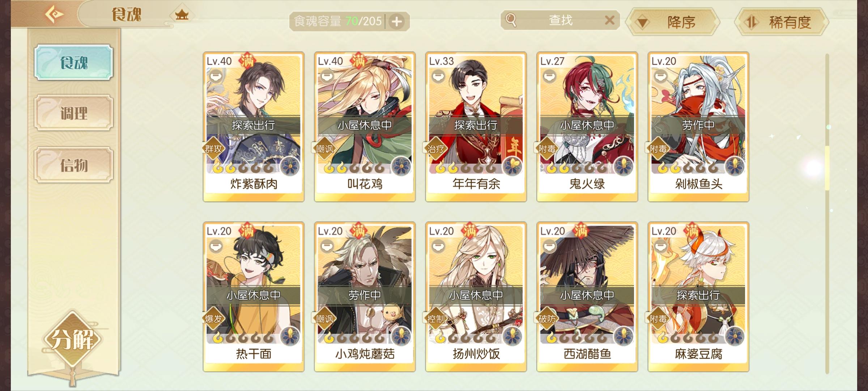This screenshot has height=391, width=868.
Task: Open the 麻婆豆腐 character card
Action: (698, 297)
